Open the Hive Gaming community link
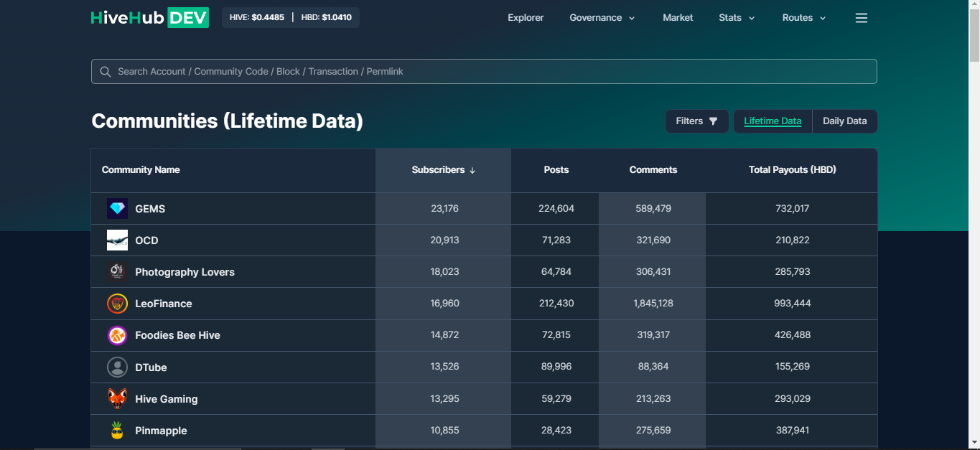Image resolution: width=980 pixels, height=450 pixels. point(166,399)
